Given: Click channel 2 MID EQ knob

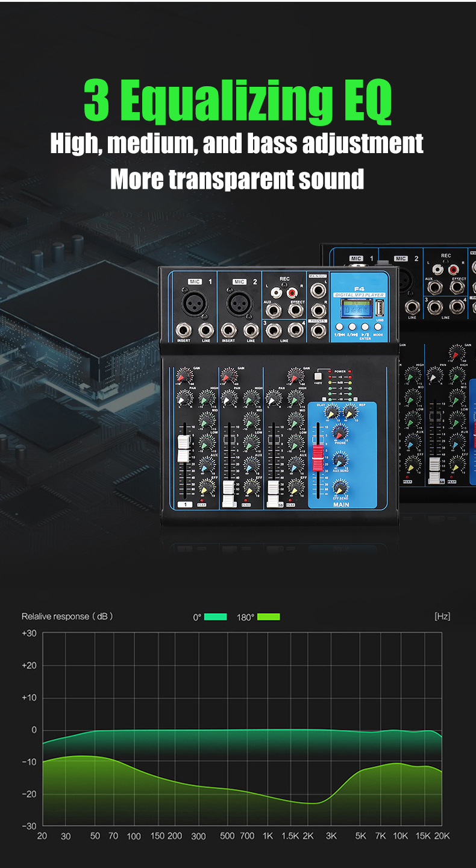Looking at the screenshot, I should coord(251,421).
